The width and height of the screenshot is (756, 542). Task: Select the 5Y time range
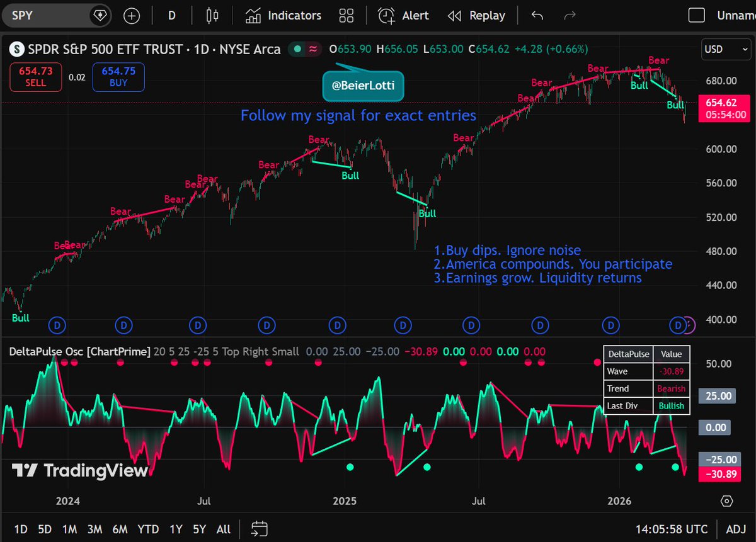200,529
